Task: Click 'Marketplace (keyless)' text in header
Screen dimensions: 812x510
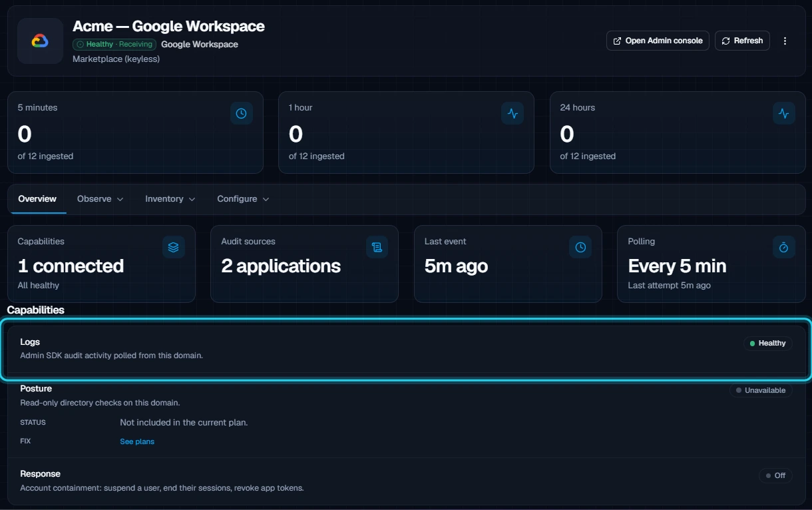Action: 116,59
